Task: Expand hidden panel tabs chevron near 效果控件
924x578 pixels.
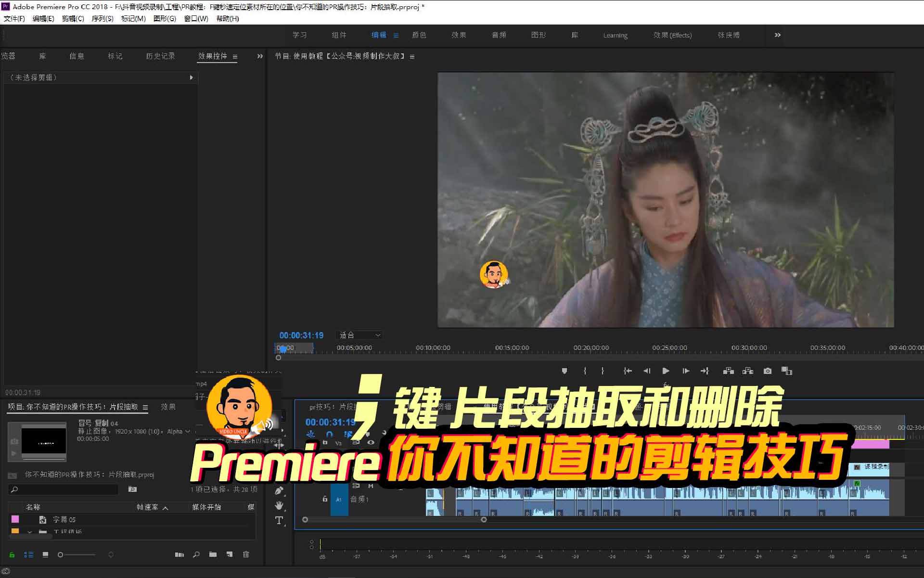Action: [x=260, y=56]
